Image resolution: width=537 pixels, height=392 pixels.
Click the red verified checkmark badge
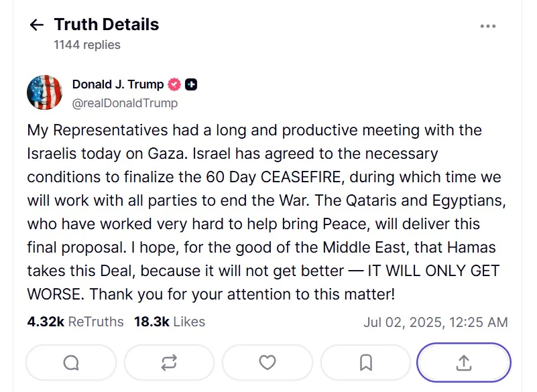click(x=174, y=84)
